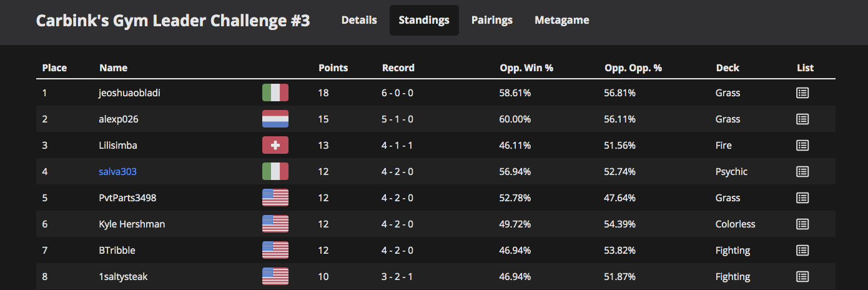
Task: Open salva303's player profile link
Action: (117, 171)
